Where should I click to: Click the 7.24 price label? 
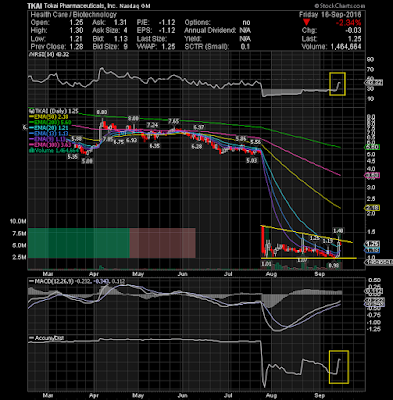[x=152, y=125]
